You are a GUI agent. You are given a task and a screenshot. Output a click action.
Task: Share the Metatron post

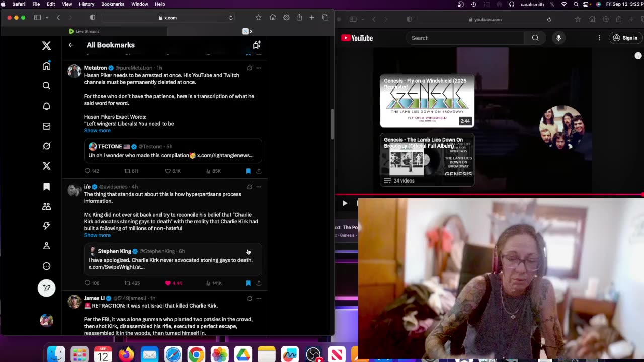point(259,171)
